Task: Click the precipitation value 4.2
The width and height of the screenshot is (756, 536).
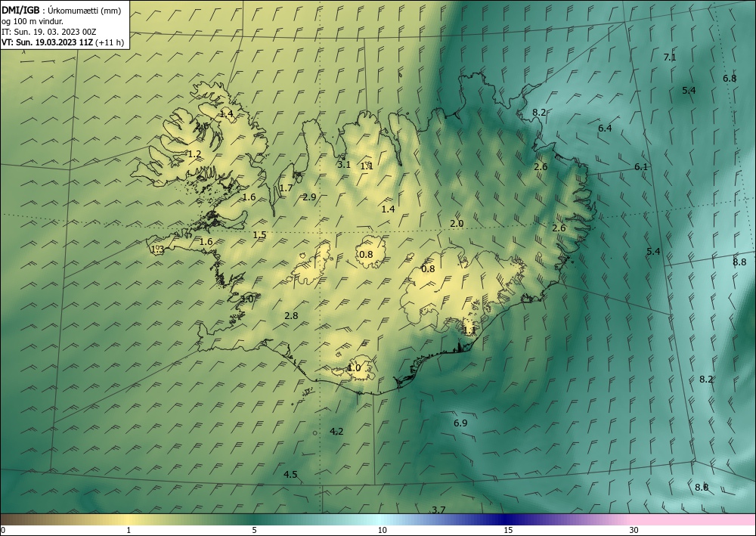Action: click(x=336, y=432)
